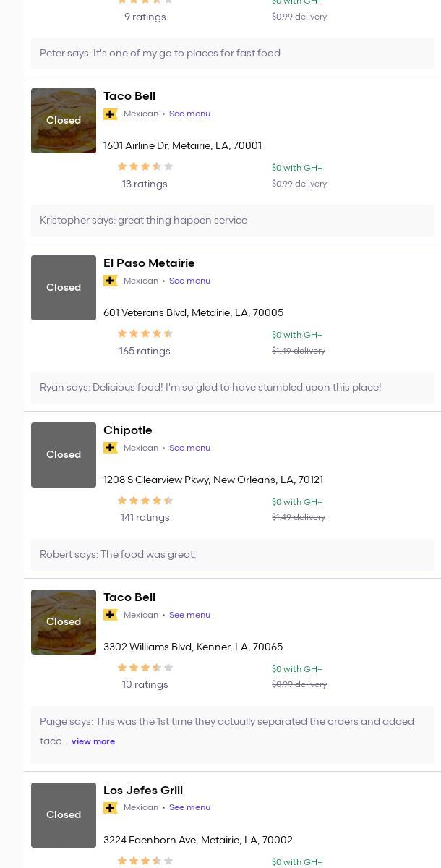Click Kristopher's review snippet
441x868 pixels.
pyautogui.click(x=143, y=221)
